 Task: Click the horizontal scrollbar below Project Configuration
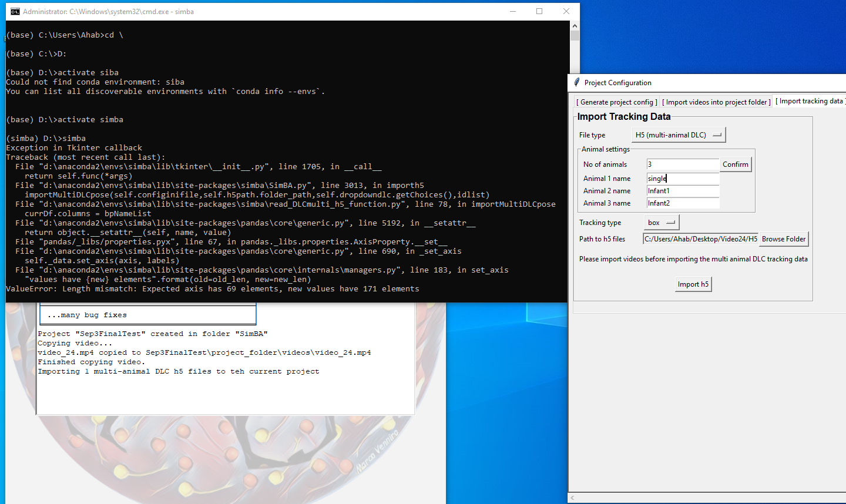click(x=705, y=498)
